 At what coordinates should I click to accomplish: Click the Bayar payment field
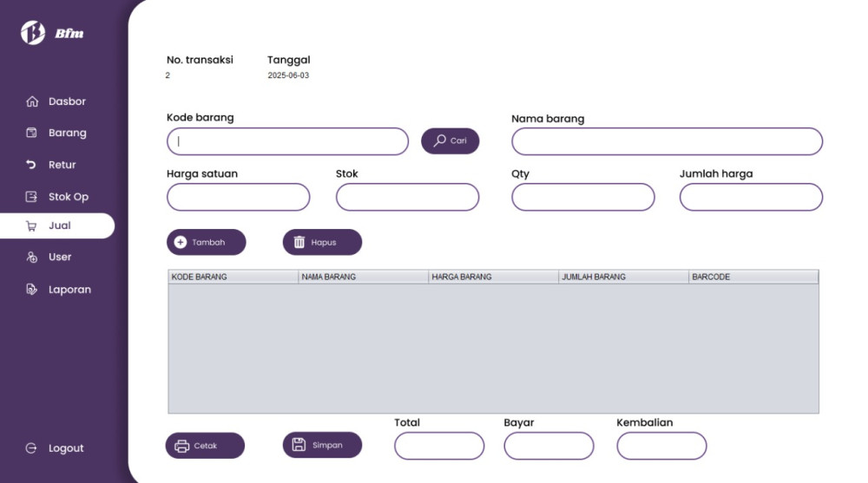click(549, 446)
